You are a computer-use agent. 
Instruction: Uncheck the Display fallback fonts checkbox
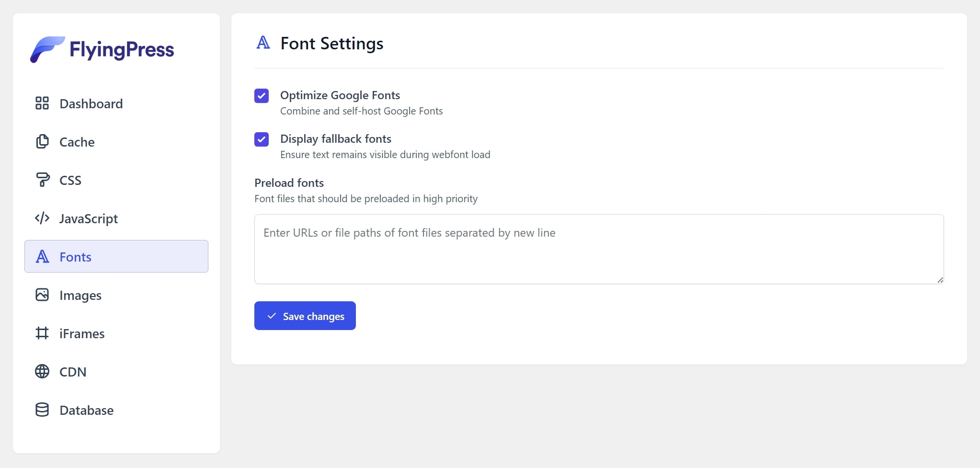coord(262,139)
